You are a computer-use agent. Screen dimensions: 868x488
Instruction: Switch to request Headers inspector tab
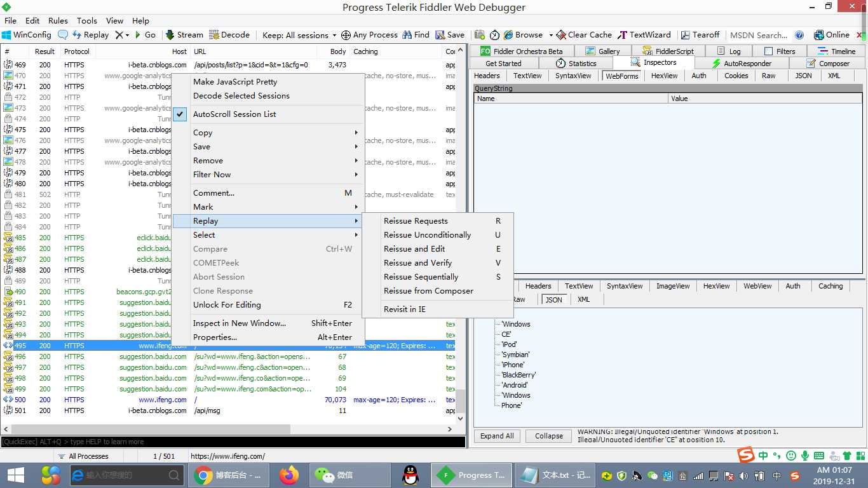tap(487, 76)
